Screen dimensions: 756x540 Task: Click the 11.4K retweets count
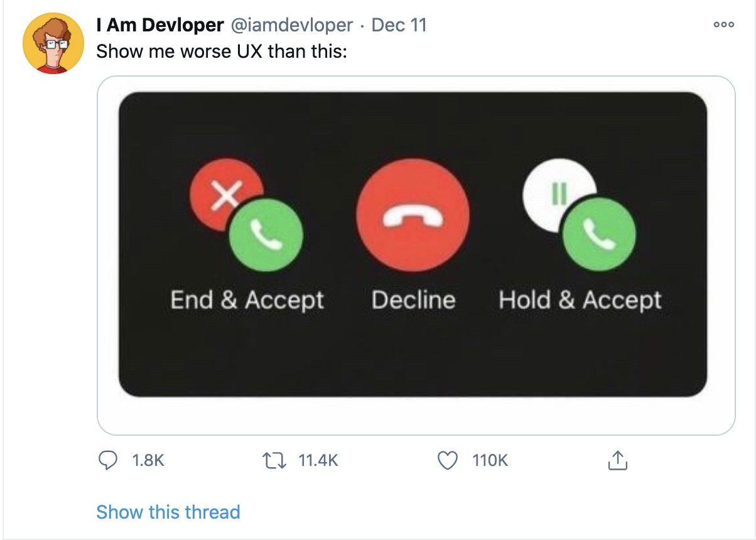[x=318, y=460]
